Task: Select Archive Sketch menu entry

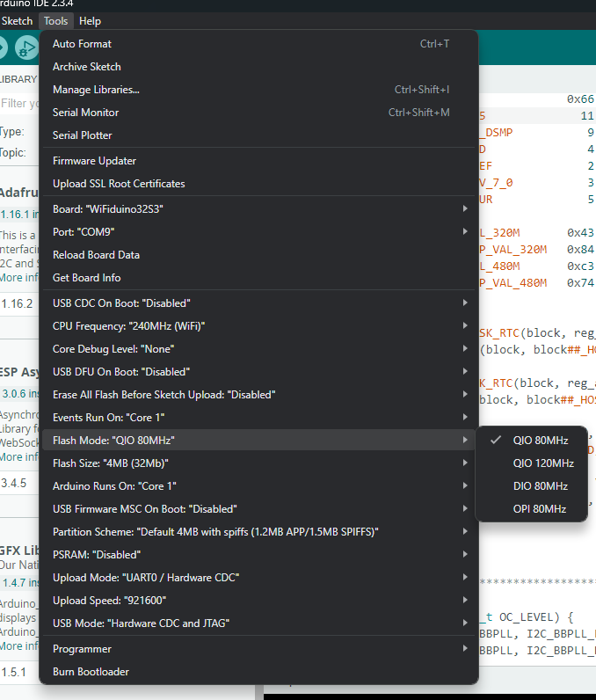Action: pyautogui.click(x=258, y=67)
